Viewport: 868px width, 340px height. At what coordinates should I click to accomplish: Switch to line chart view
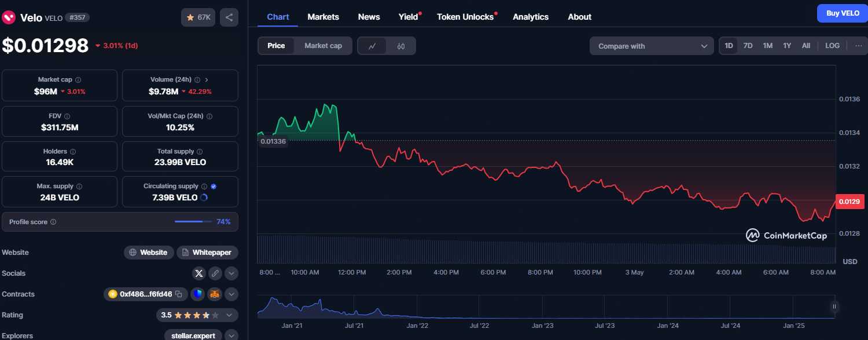click(372, 46)
